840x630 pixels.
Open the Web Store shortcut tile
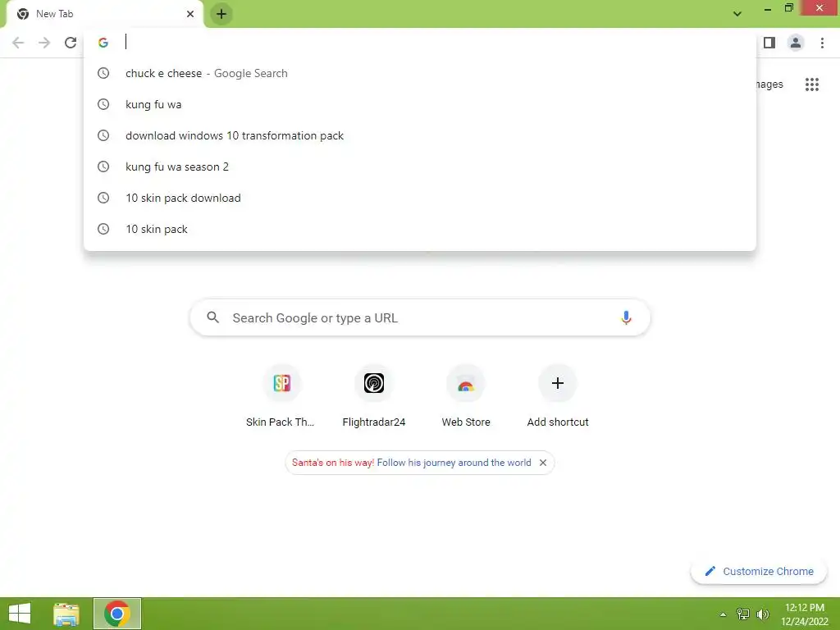tap(466, 396)
